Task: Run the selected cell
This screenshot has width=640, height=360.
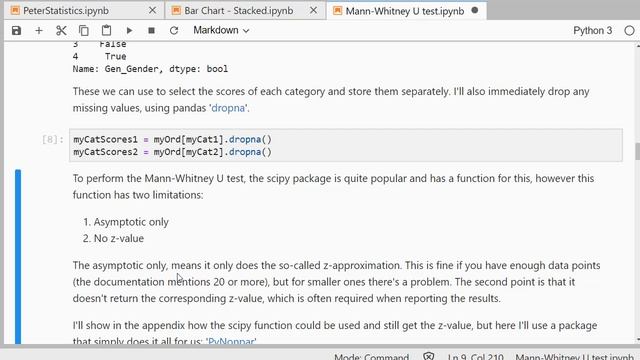Action: [x=129, y=31]
